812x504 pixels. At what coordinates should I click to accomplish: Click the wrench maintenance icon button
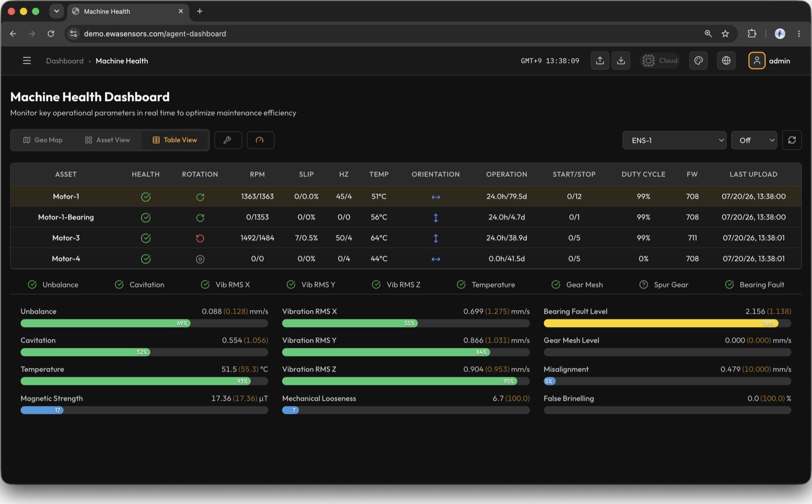228,140
